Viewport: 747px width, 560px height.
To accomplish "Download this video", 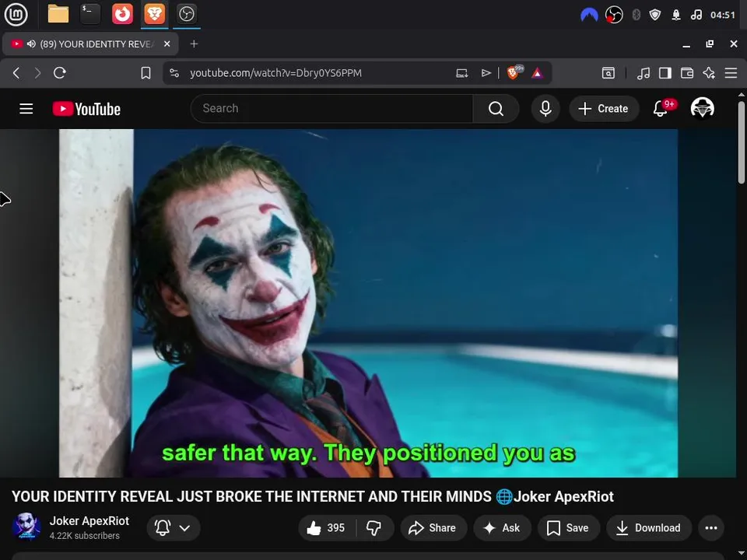I will click(x=649, y=527).
